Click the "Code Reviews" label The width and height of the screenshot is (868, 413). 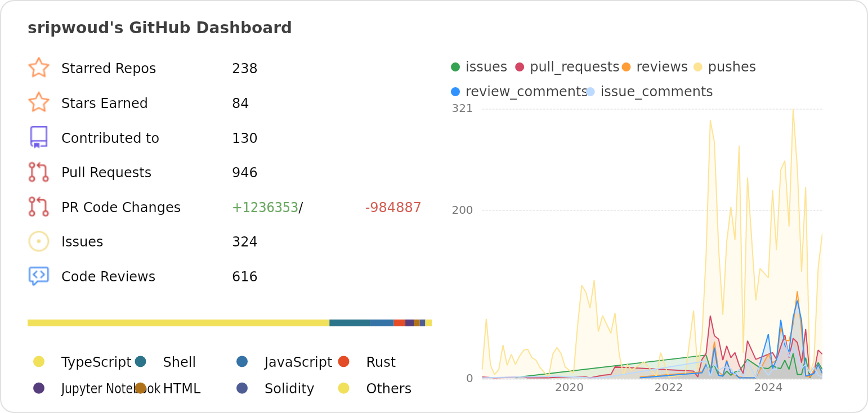pyautogui.click(x=109, y=277)
